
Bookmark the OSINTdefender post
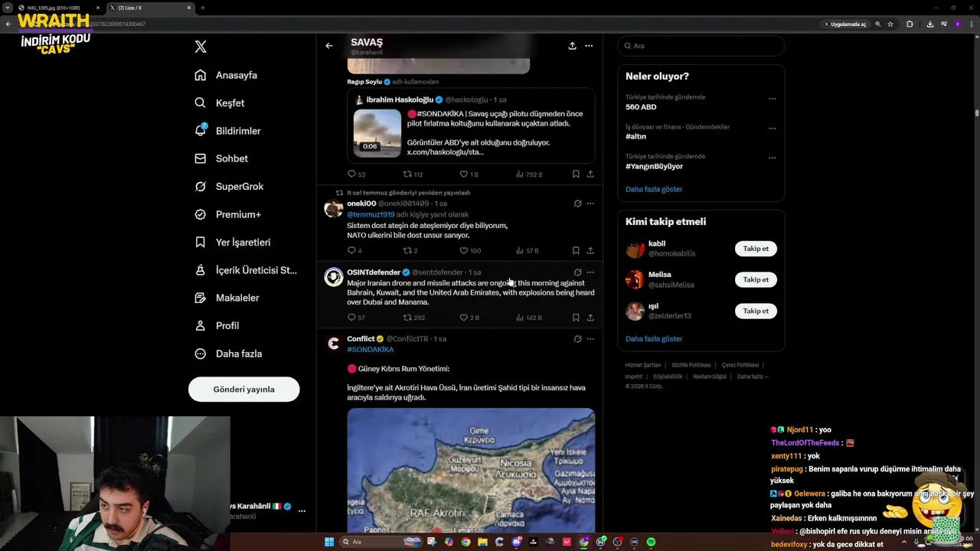pyautogui.click(x=576, y=318)
